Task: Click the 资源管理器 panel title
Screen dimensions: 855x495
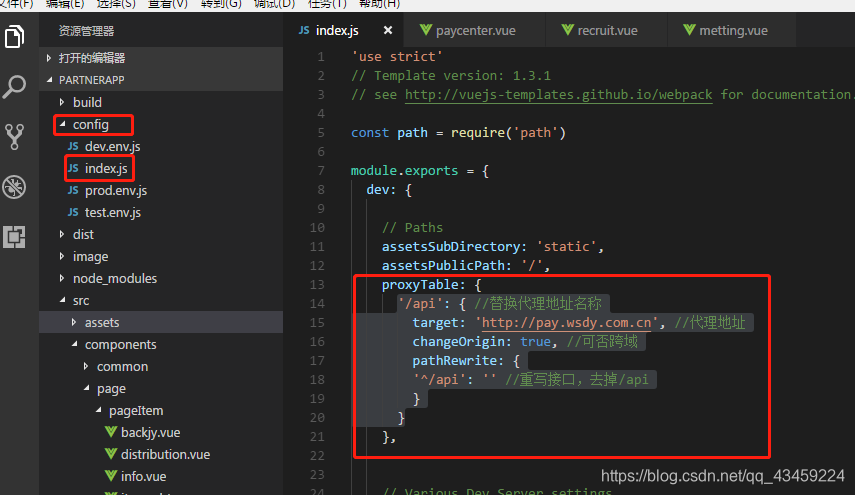Action: coord(86,31)
